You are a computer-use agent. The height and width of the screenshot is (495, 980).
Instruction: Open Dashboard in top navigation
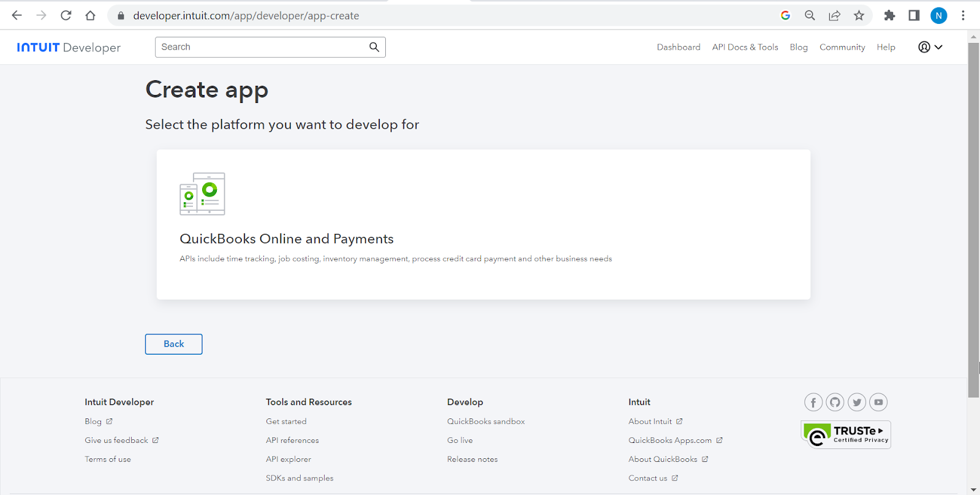coord(679,47)
